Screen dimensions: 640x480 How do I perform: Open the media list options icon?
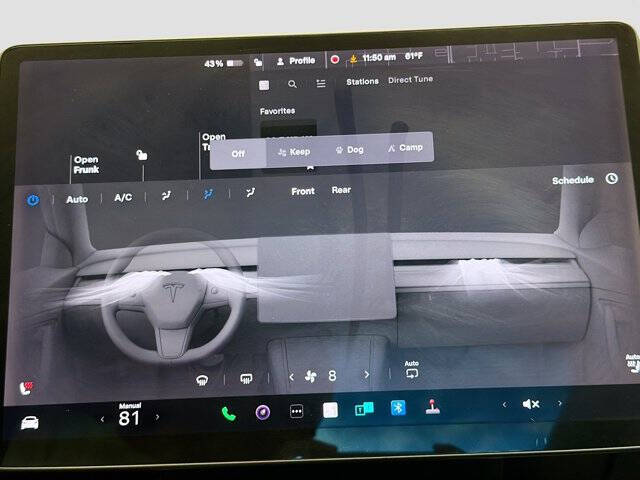(321, 83)
